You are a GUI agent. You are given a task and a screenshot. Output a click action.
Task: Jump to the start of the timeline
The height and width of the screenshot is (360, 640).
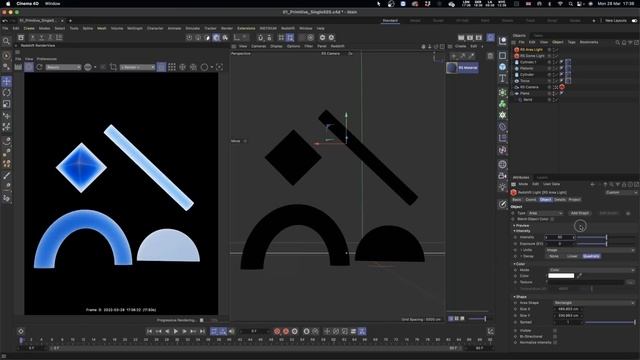pos(149,331)
